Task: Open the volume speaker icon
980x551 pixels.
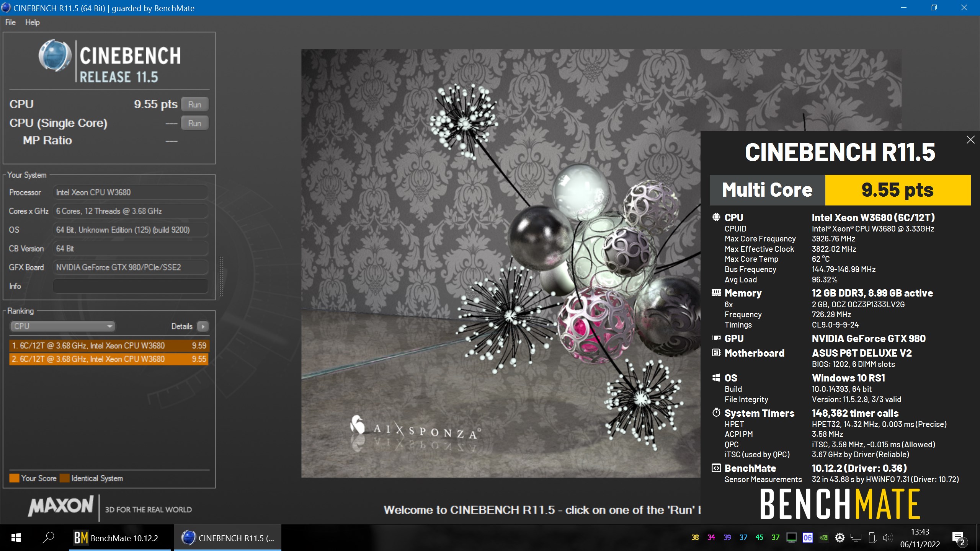Action: point(888,538)
